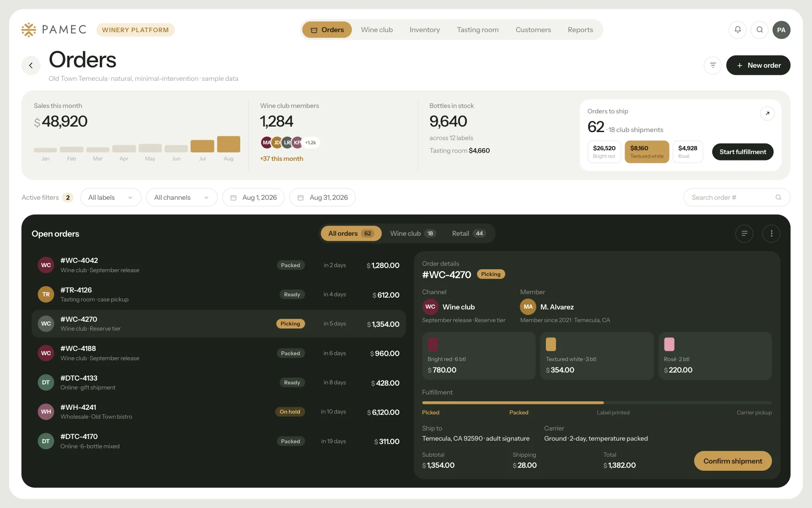Click Start fulfillment
The height and width of the screenshot is (508, 812).
743,152
